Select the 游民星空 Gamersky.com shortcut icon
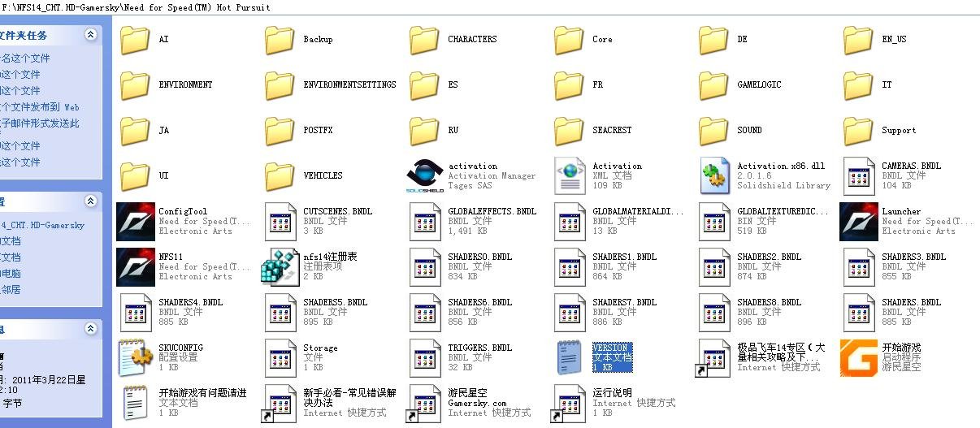The height and width of the screenshot is (428, 980). coord(424,404)
